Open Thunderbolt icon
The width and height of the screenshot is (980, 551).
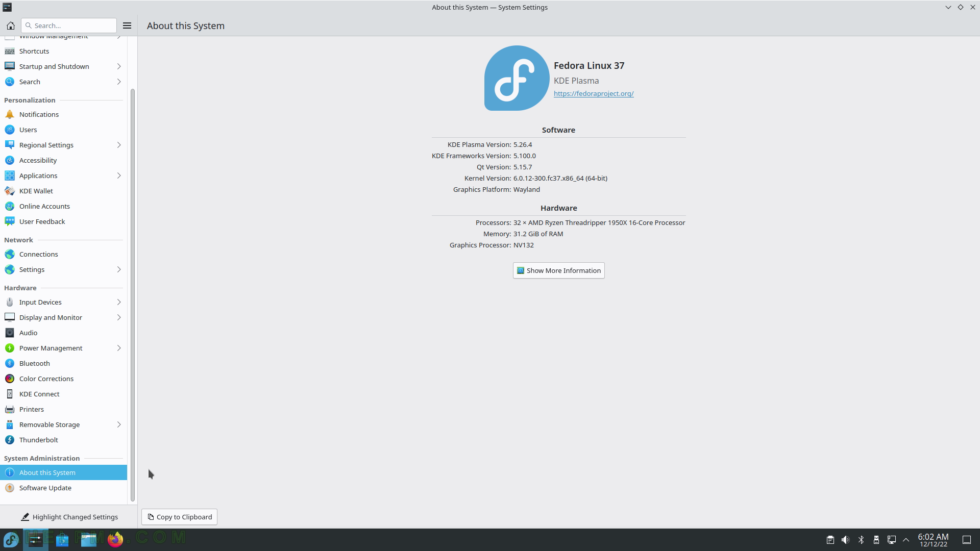[x=10, y=440]
